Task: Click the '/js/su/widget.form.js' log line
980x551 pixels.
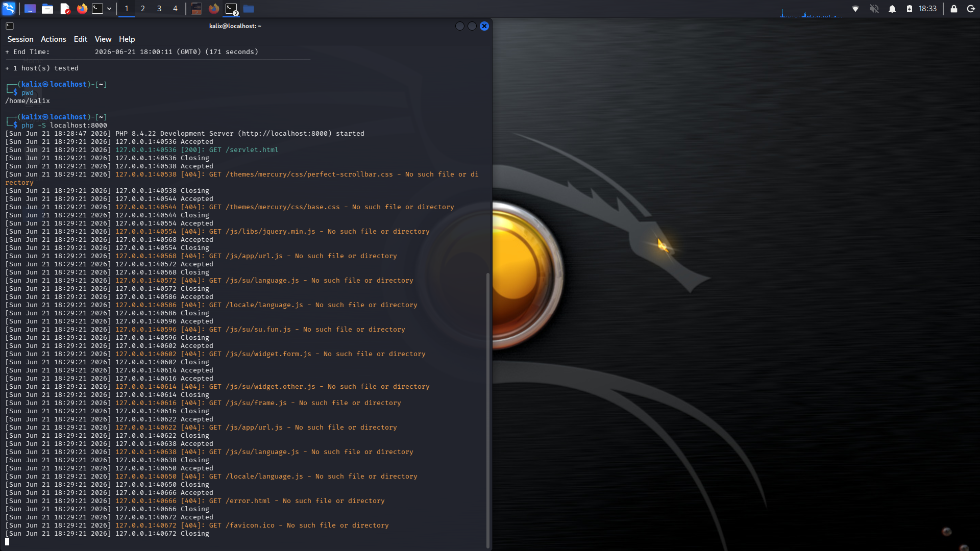Action: [215, 354]
